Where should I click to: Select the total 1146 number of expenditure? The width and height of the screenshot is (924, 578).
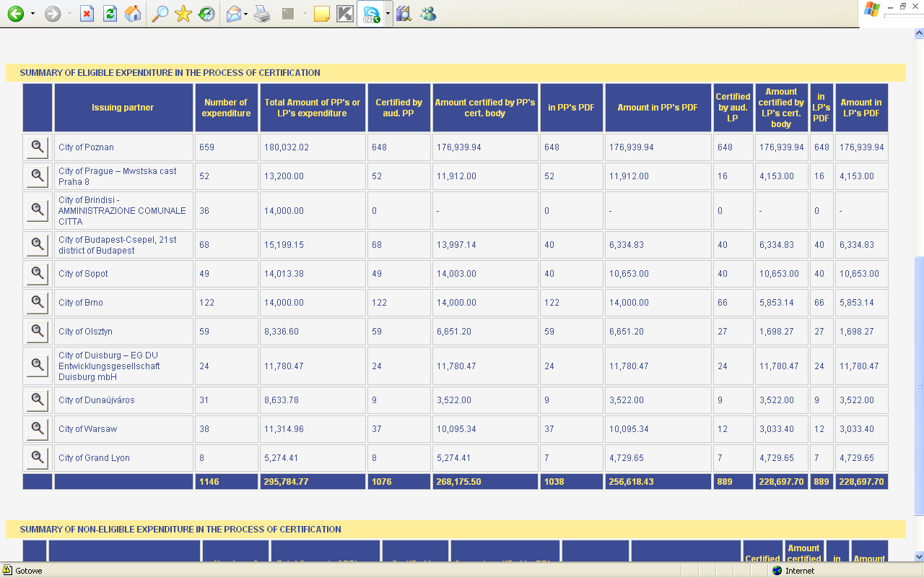[209, 482]
